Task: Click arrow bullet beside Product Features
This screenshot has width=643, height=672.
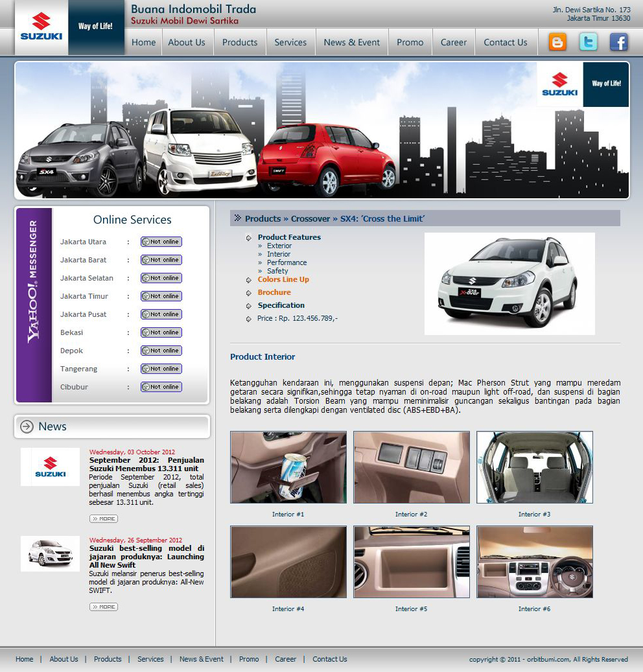Action: pos(249,238)
